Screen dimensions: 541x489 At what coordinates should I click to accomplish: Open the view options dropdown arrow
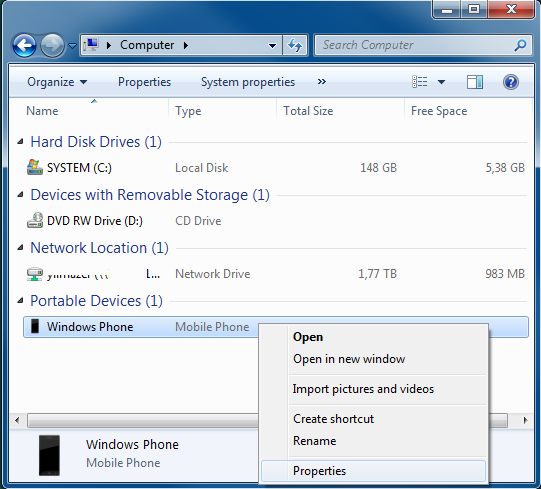tap(441, 82)
